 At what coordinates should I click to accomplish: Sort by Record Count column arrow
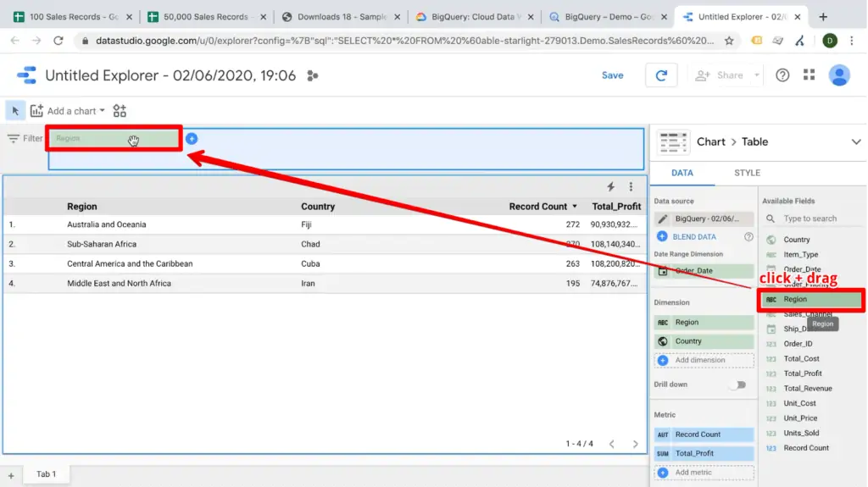point(575,207)
